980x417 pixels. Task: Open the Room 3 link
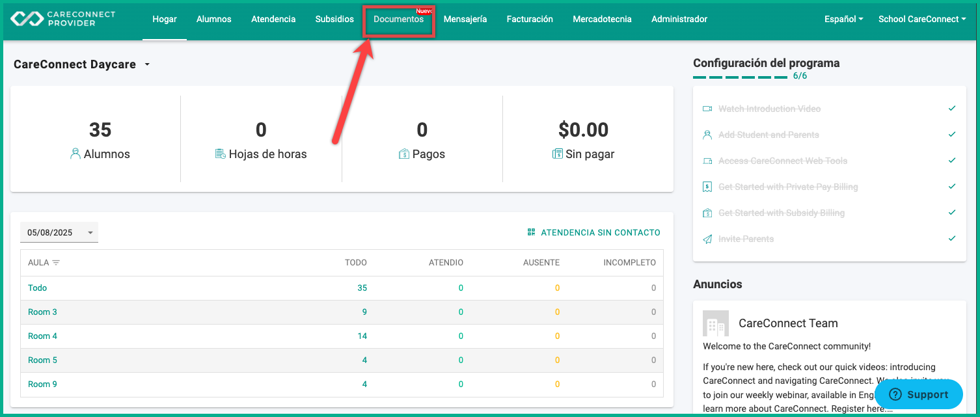point(42,312)
